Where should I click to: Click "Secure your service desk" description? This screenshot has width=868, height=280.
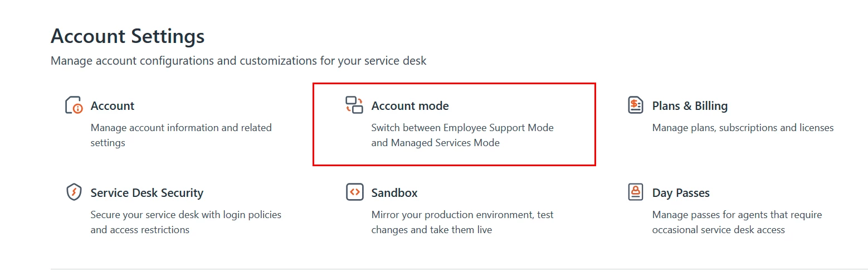point(186,222)
